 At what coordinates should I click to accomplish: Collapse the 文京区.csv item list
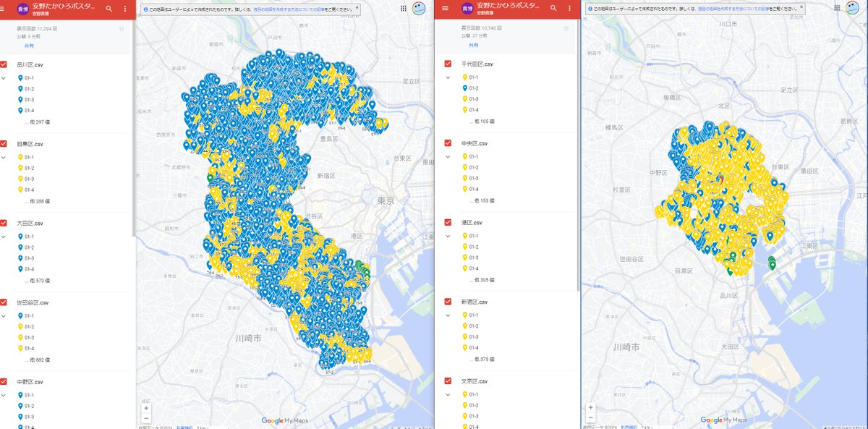click(x=448, y=394)
